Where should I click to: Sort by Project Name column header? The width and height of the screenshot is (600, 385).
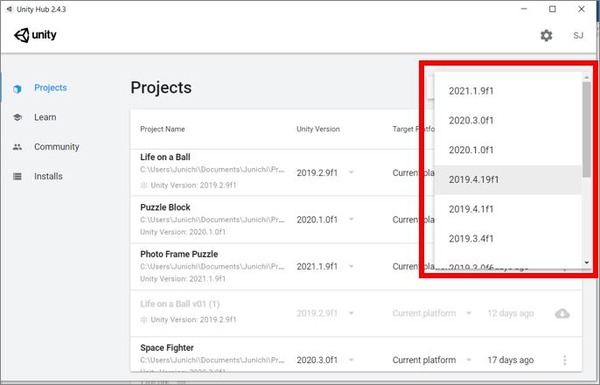point(163,129)
